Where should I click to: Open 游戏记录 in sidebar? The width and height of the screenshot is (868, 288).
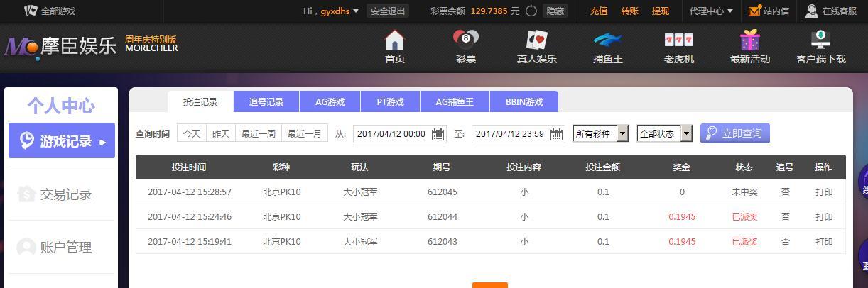click(x=62, y=140)
